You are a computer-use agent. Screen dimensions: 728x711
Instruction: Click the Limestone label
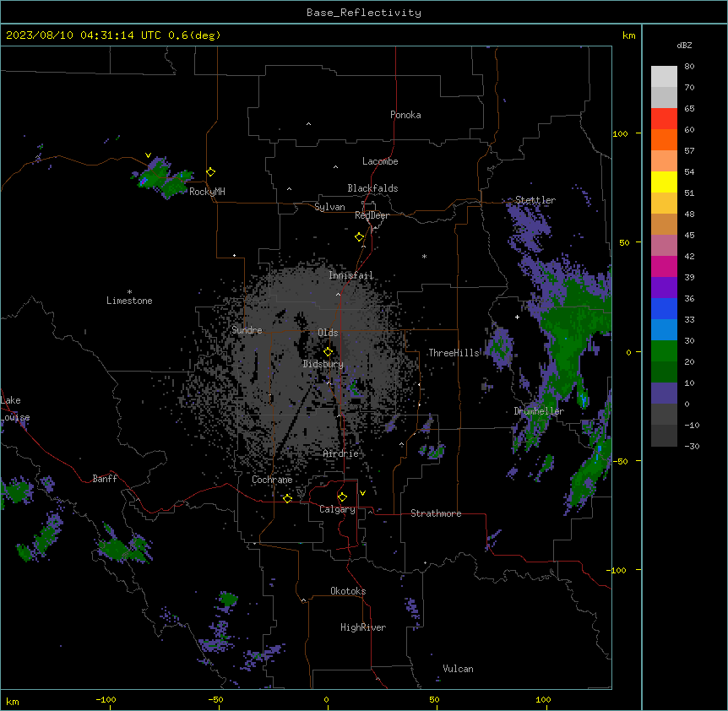pos(129,301)
